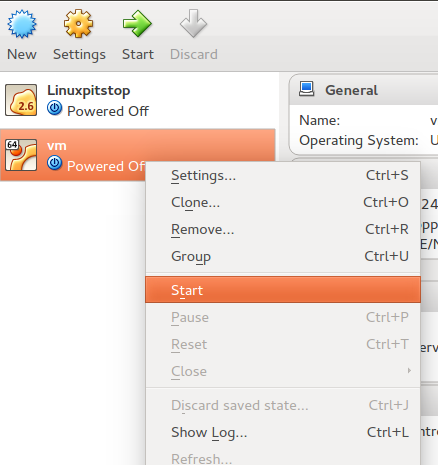Click the grayed Discard arrow icon
This screenshot has height=465, width=438.
[x=193, y=23]
